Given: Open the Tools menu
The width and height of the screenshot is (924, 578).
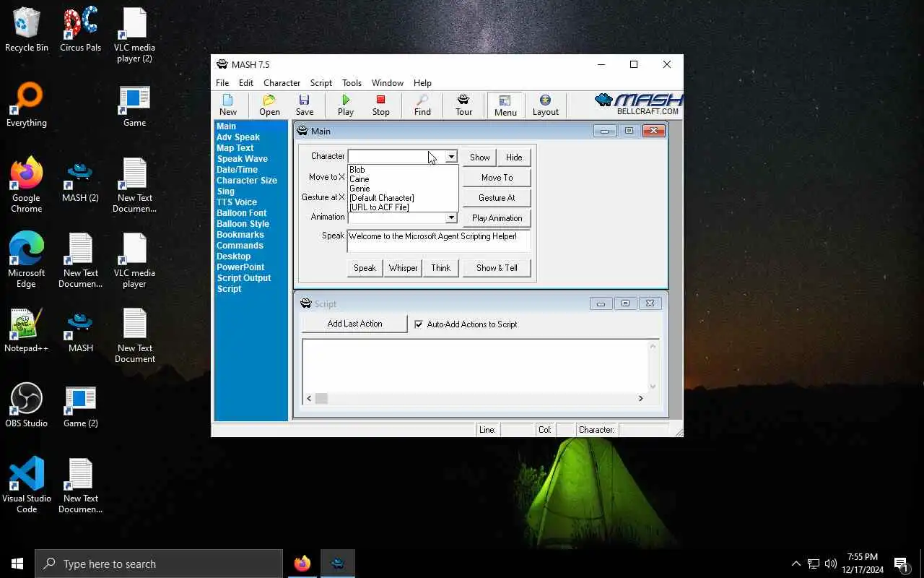Looking at the screenshot, I should click(352, 83).
